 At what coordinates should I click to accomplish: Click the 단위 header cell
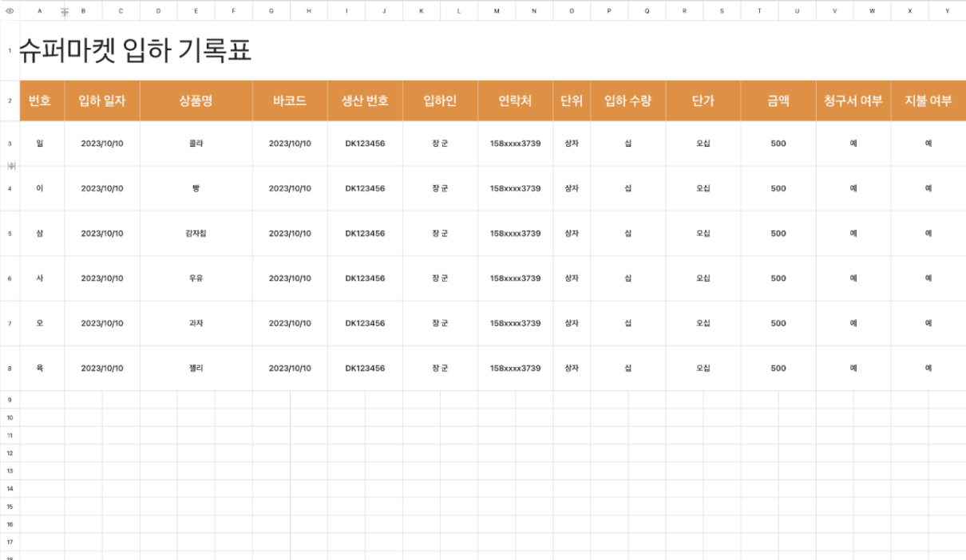(572, 101)
